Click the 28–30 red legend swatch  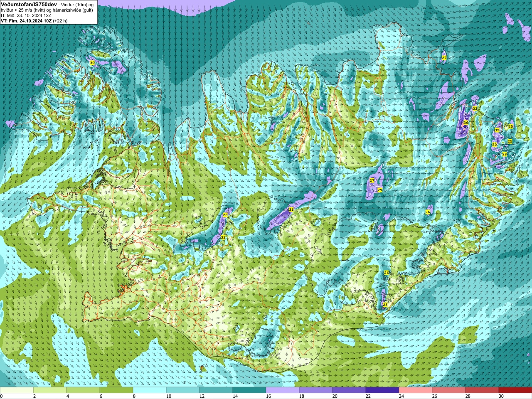(482, 390)
